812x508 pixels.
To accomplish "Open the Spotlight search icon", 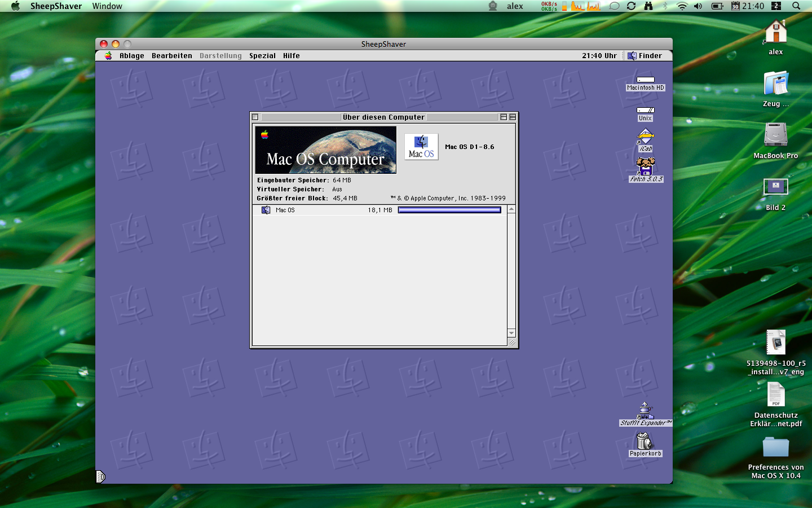I will 796,6.
